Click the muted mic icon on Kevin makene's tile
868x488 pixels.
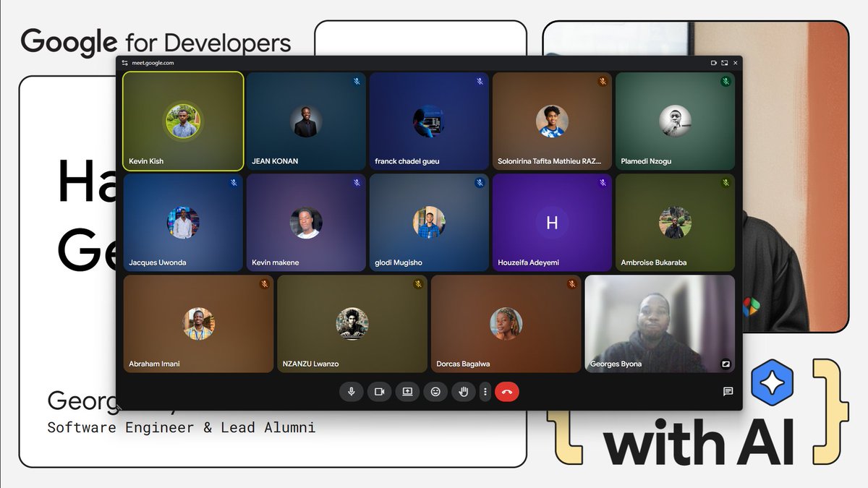tap(357, 183)
